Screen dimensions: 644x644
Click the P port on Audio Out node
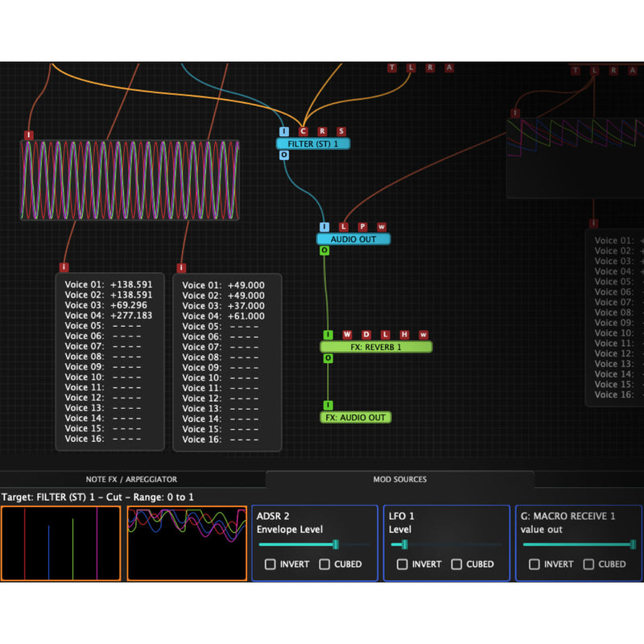tap(362, 227)
